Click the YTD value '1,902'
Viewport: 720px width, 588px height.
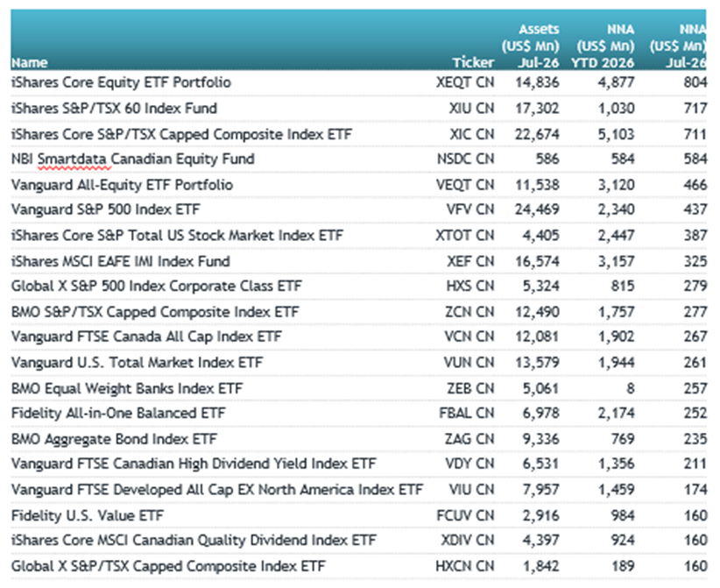(617, 337)
